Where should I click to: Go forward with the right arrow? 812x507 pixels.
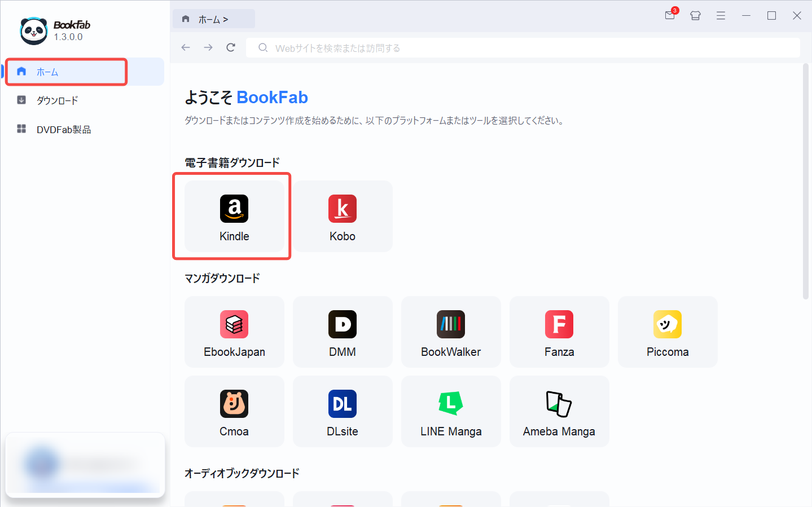[208, 47]
